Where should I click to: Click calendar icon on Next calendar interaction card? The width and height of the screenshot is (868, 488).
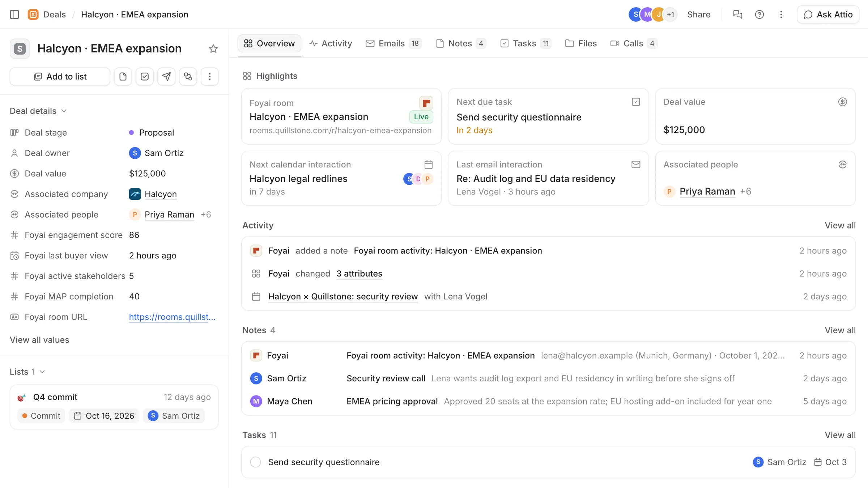[428, 164]
